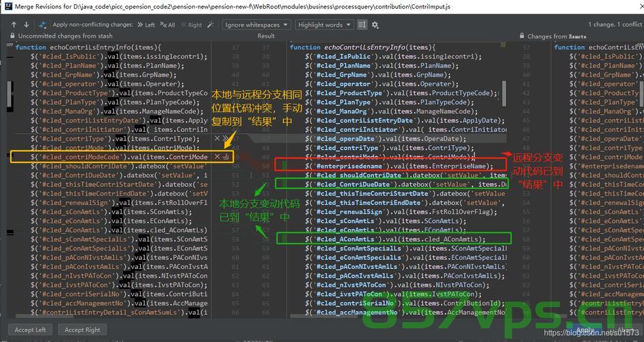Click the Result pane header label
The width and height of the screenshot is (644, 342).
pos(266,36)
